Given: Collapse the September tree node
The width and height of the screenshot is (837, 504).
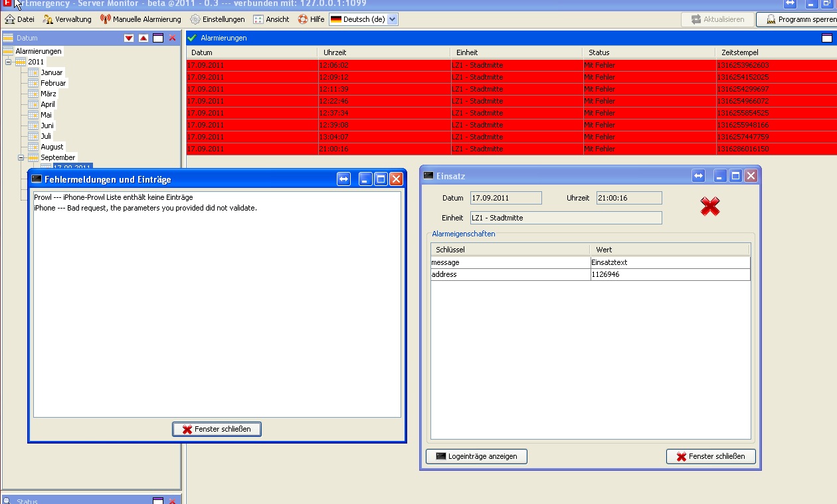Looking at the screenshot, I should (21, 157).
